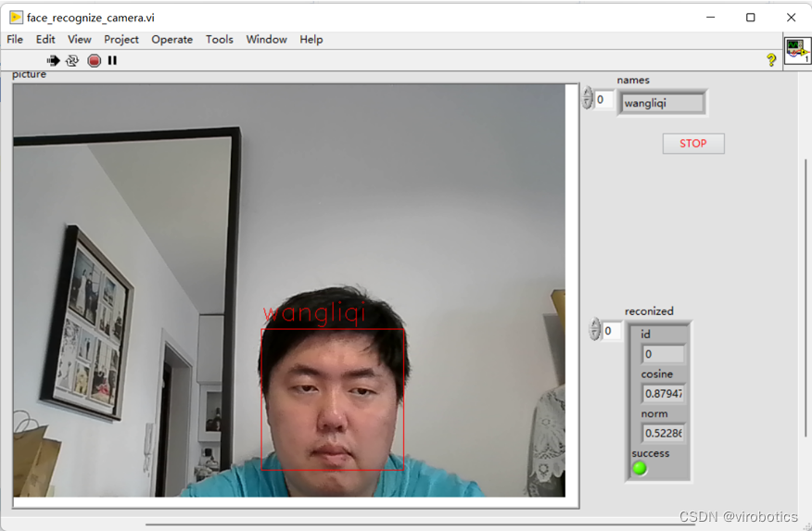The image size is (812, 531).
Task: Open the Operate menu
Action: (x=171, y=40)
